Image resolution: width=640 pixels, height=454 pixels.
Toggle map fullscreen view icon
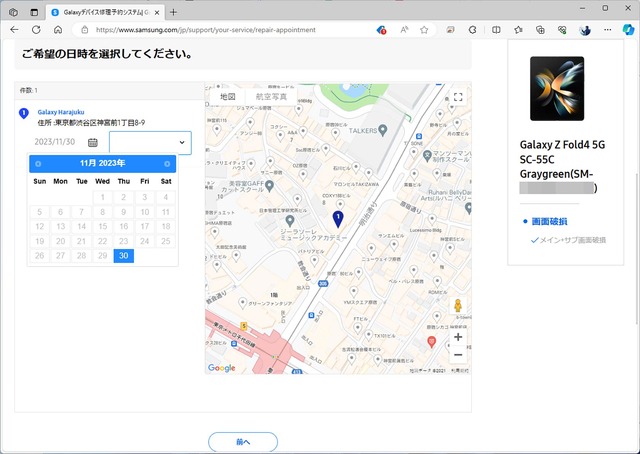tap(458, 97)
